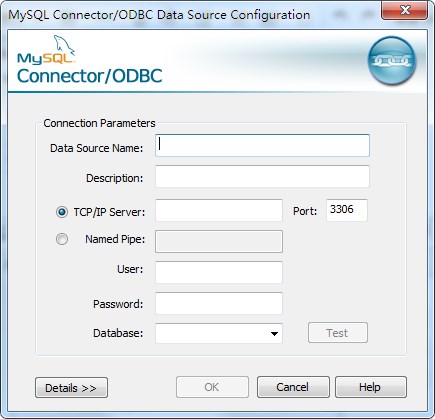
Task: Click the MySQL dolphin logo
Action: coord(47,49)
